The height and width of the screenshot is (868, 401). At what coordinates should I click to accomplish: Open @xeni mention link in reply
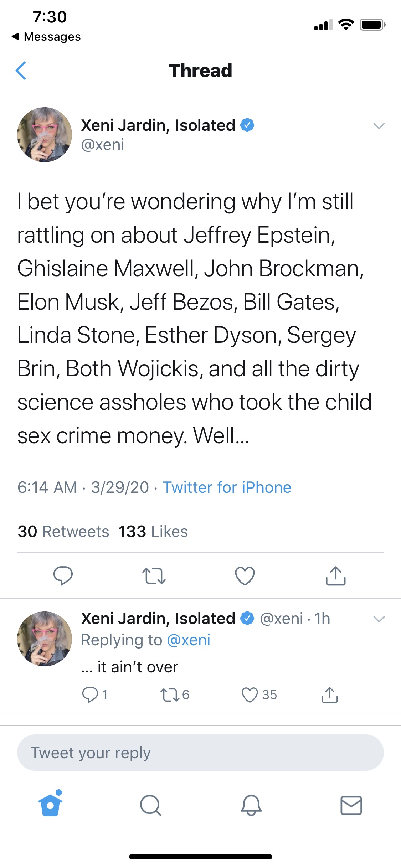(189, 640)
